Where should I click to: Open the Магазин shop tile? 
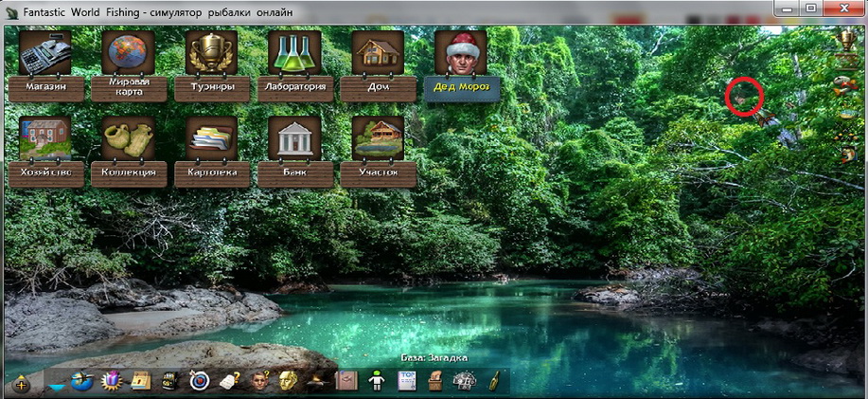[x=45, y=65]
